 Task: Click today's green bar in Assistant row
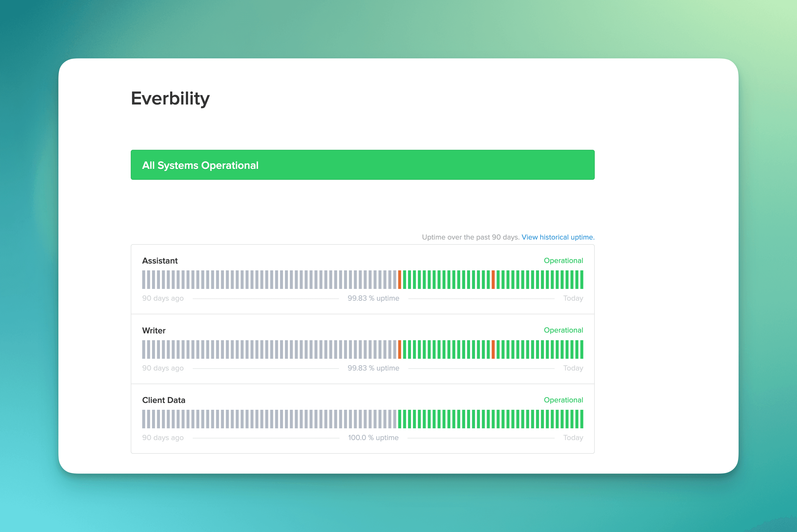pyautogui.click(x=581, y=280)
